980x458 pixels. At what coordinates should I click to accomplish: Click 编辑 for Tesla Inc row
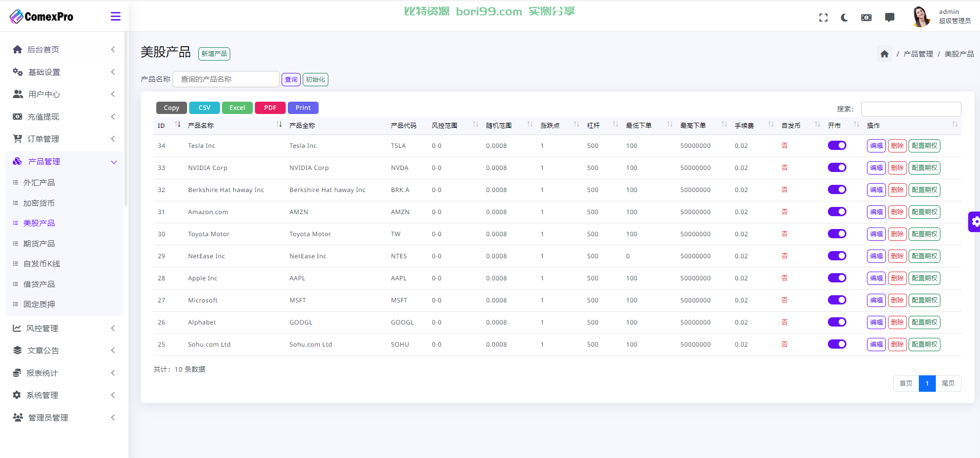876,146
